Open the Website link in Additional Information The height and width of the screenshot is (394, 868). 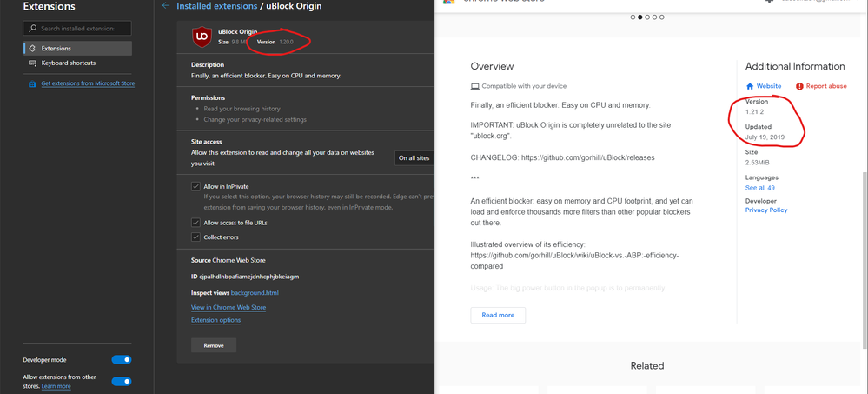coord(769,86)
